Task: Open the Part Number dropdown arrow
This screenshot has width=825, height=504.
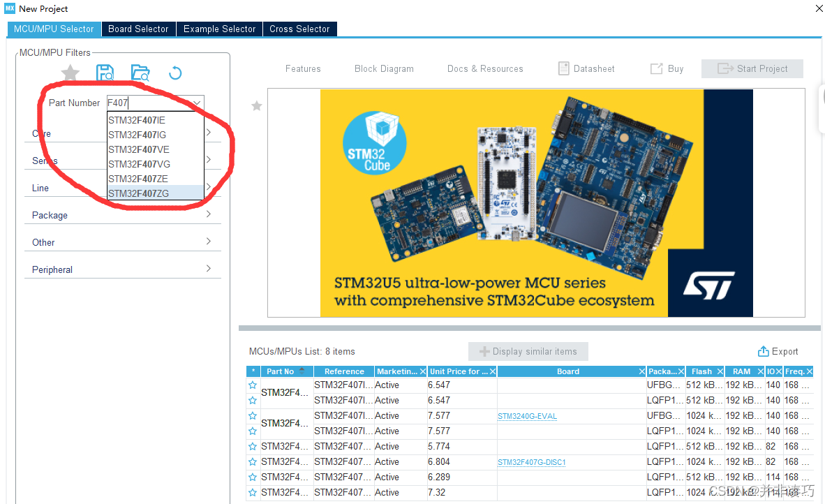Action: click(x=197, y=103)
